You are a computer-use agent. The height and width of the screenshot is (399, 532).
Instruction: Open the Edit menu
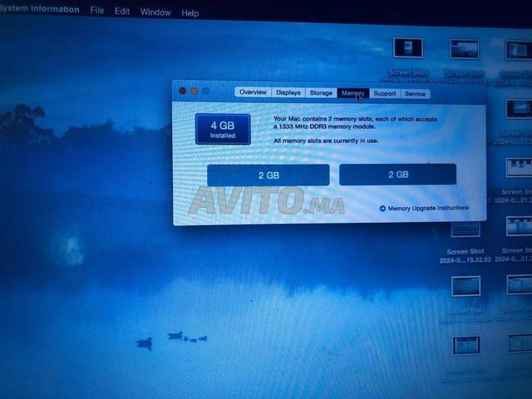click(x=122, y=12)
